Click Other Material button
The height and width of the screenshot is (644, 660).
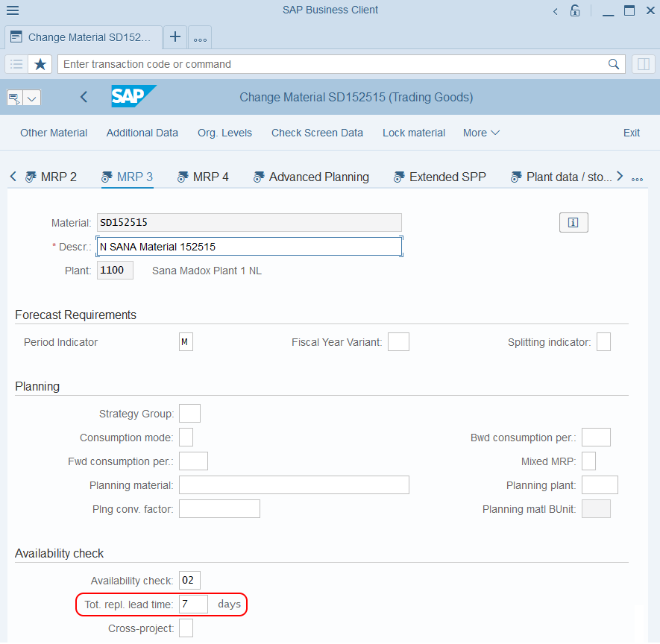coord(54,133)
